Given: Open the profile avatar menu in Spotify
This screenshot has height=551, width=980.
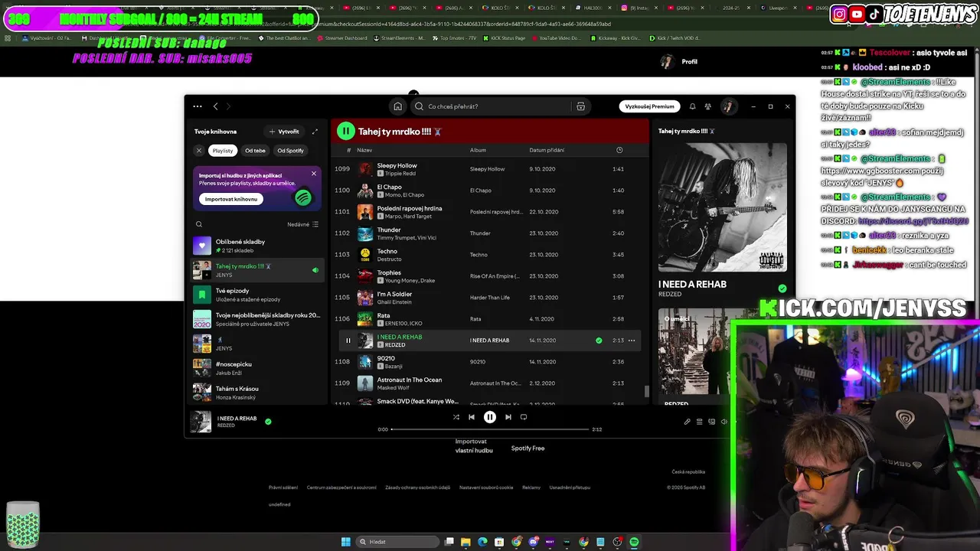Looking at the screenshot, I should click(727, 106).
